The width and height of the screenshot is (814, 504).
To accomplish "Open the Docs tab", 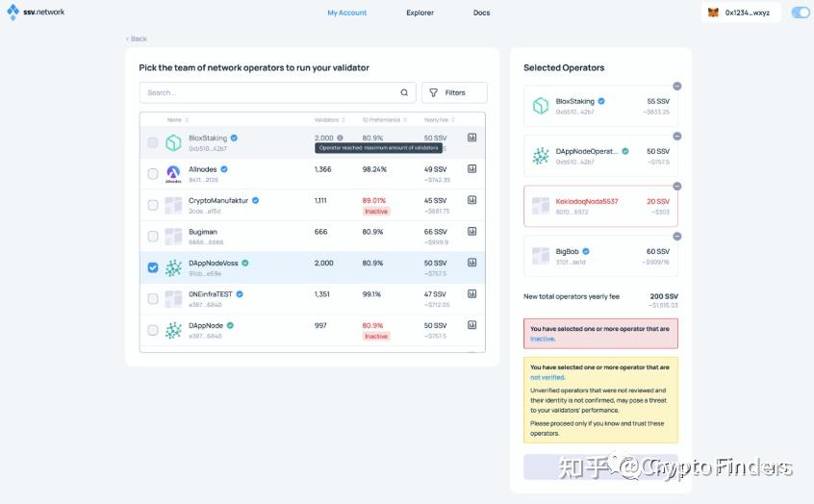I will click(x=481, y=13).
